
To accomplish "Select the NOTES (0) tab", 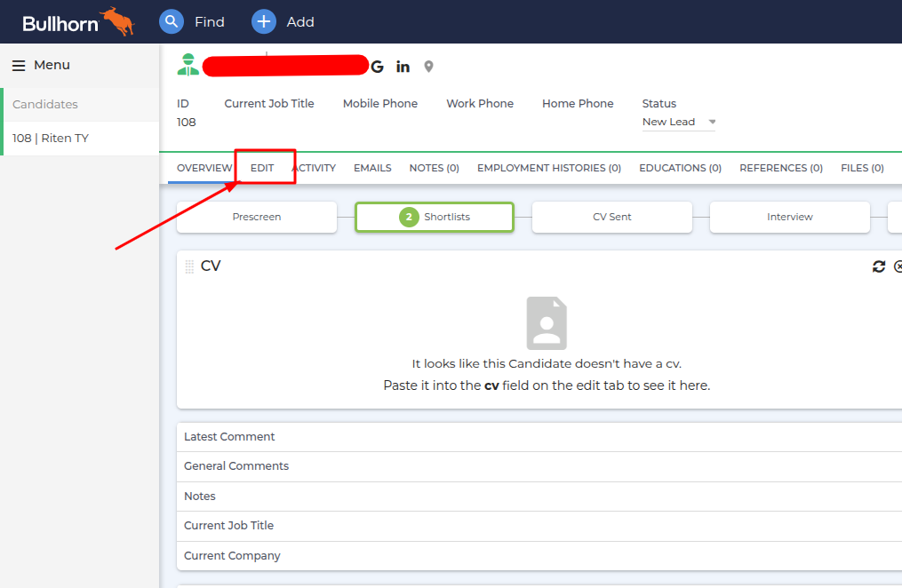I will point(434,167).
